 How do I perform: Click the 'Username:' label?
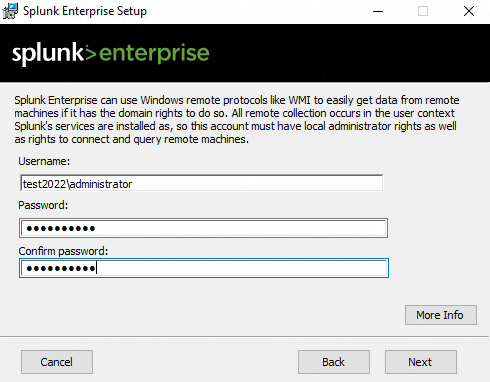(44, 161)
